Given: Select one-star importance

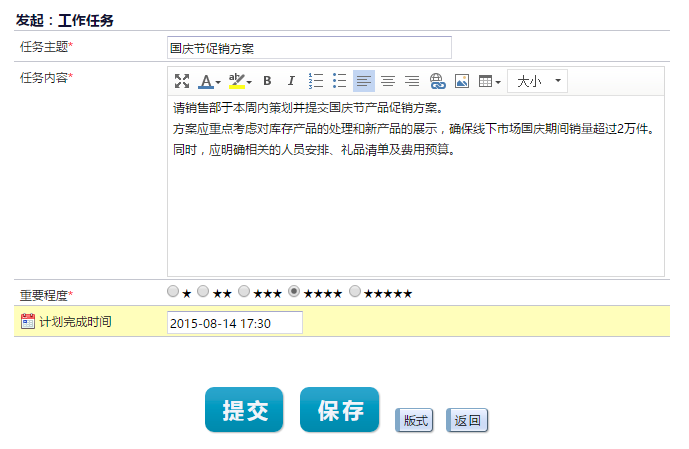Looking at the screenshot, I should coord(173,291).
